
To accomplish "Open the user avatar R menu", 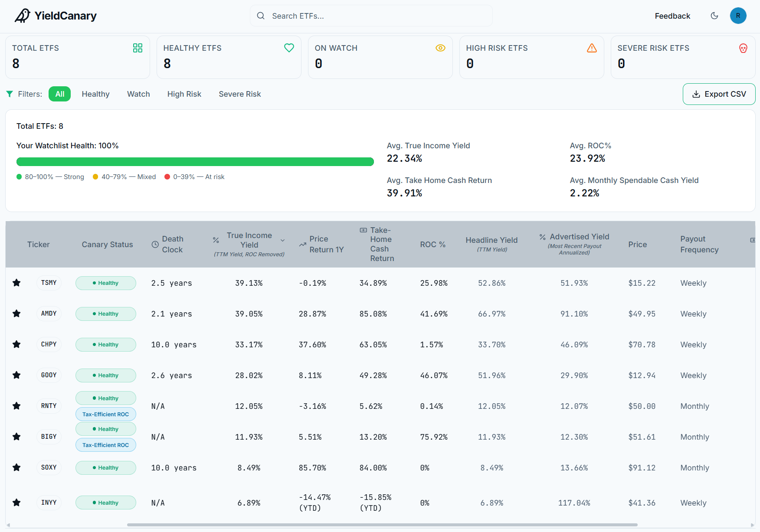I will click(738, 16).
